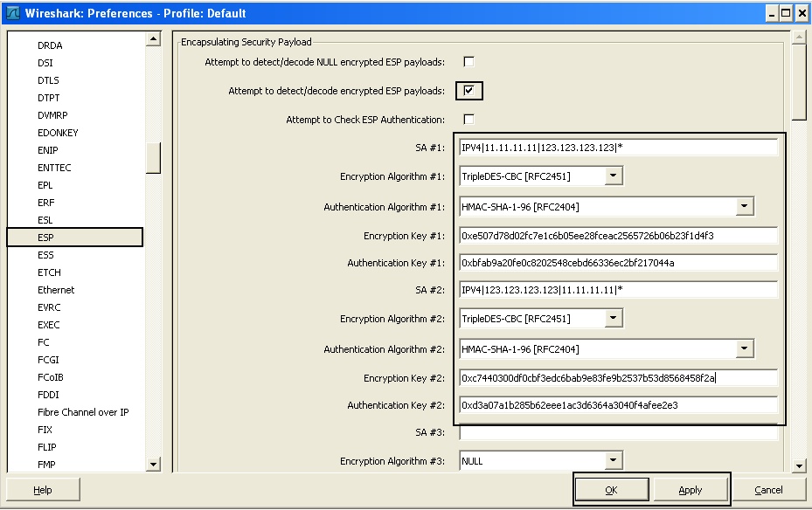812x510 pixels.
Task: Click the Encryption Key #2 field
Action: tap(618, 378)
